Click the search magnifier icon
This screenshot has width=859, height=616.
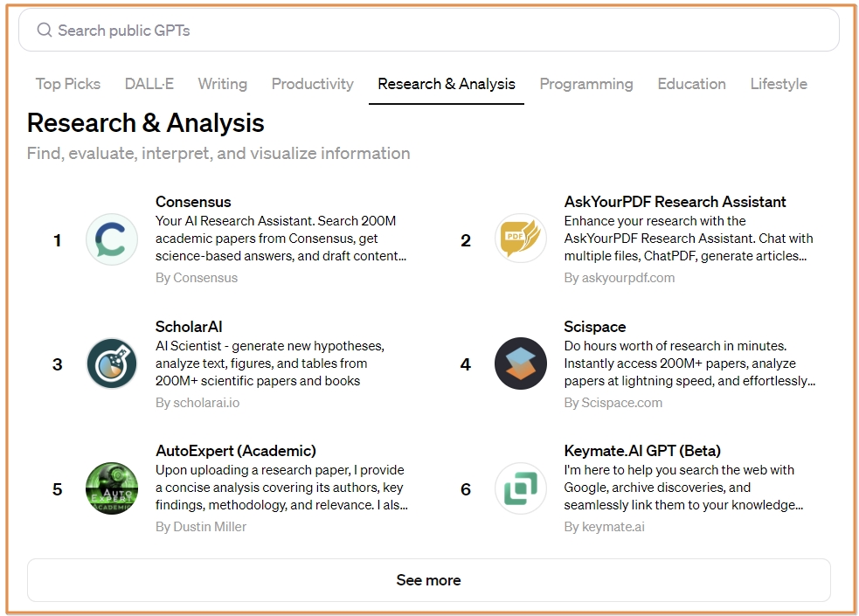45,30
